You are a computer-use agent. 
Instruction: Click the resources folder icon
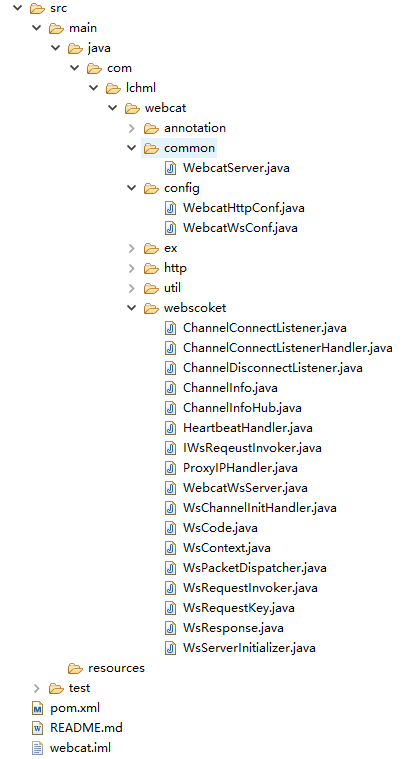(76, 668)
